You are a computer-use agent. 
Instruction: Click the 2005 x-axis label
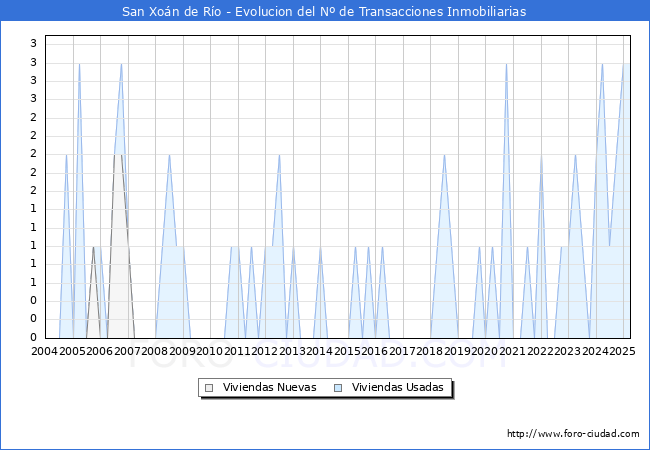[72, 351]
